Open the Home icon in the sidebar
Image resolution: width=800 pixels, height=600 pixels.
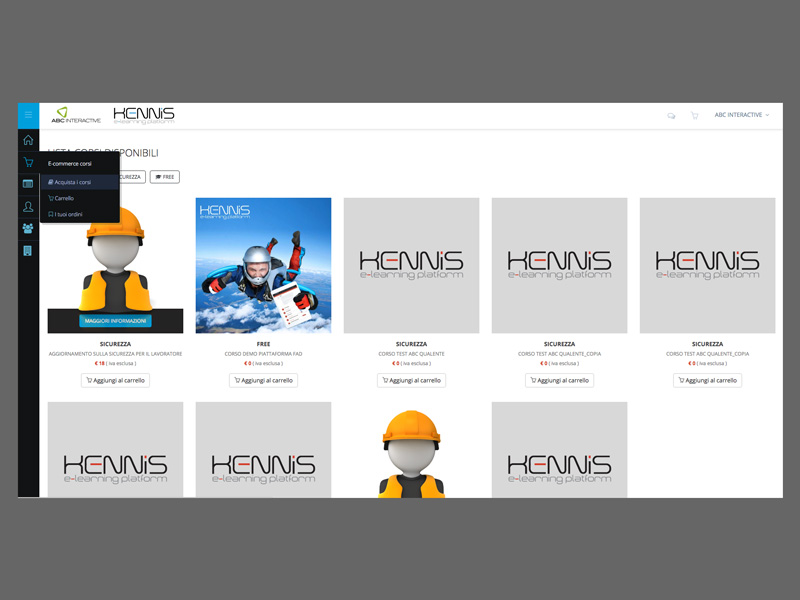pos(28,140)
